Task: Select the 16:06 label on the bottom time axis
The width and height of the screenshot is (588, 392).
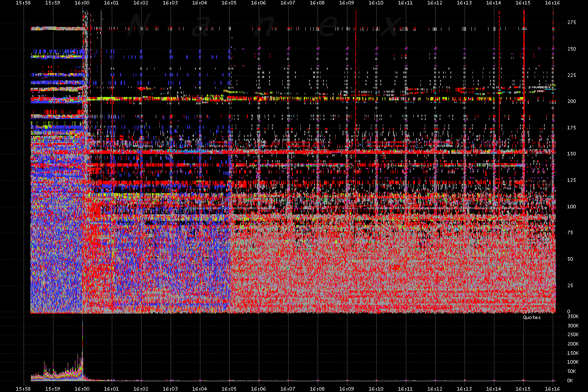Action: coord(258,388)
